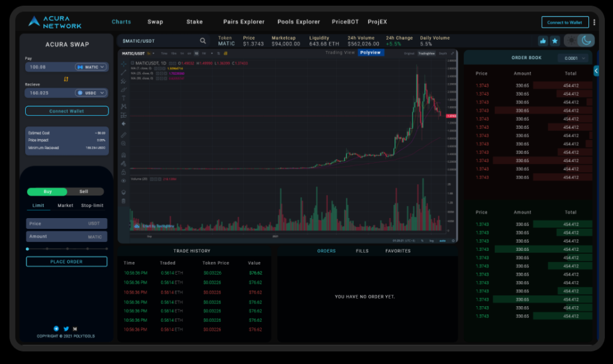Click the Connect to Wallet header button
The height and width of the screenshot is (364, 613).
coord(565,22)
